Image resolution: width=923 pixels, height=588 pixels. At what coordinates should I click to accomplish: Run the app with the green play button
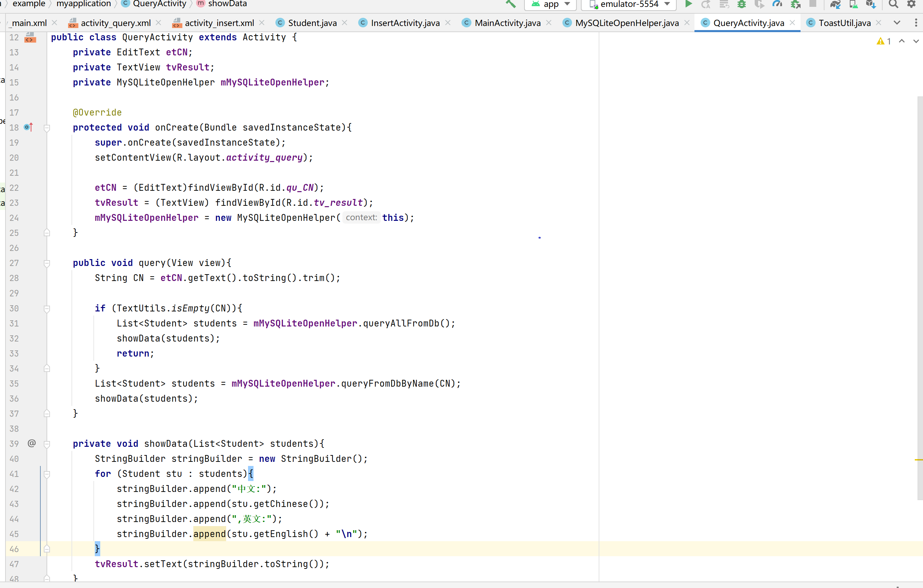[x=688, y=4]
